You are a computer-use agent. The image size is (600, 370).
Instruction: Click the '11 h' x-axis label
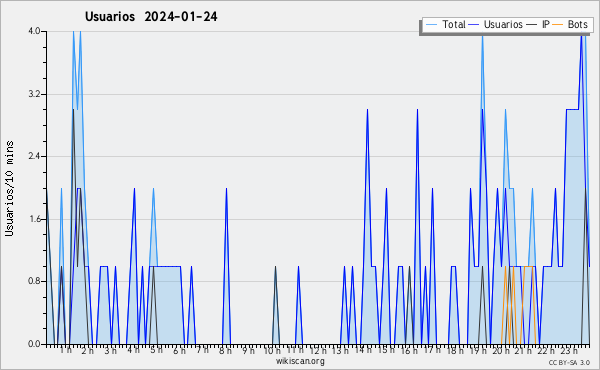295,350
